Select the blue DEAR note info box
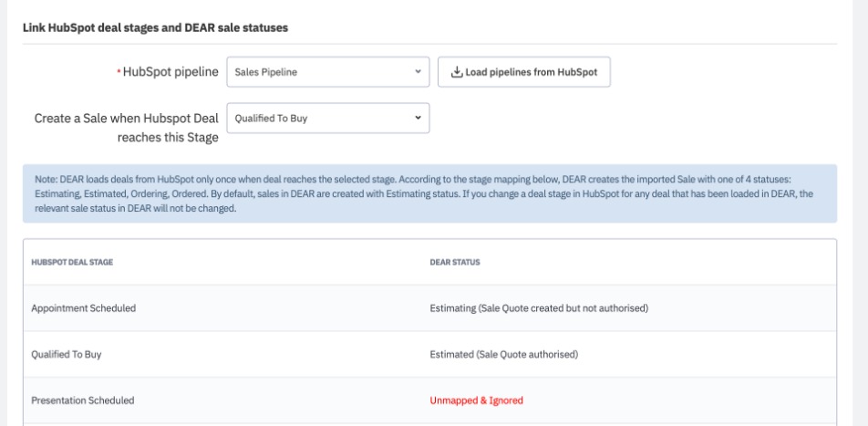868x426 pixels. 427,195
